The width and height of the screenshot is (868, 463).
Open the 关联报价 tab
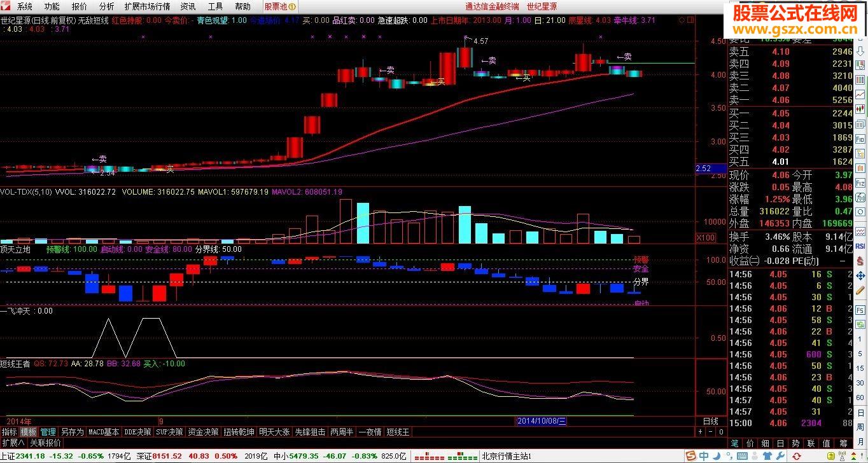pos(46,443)
